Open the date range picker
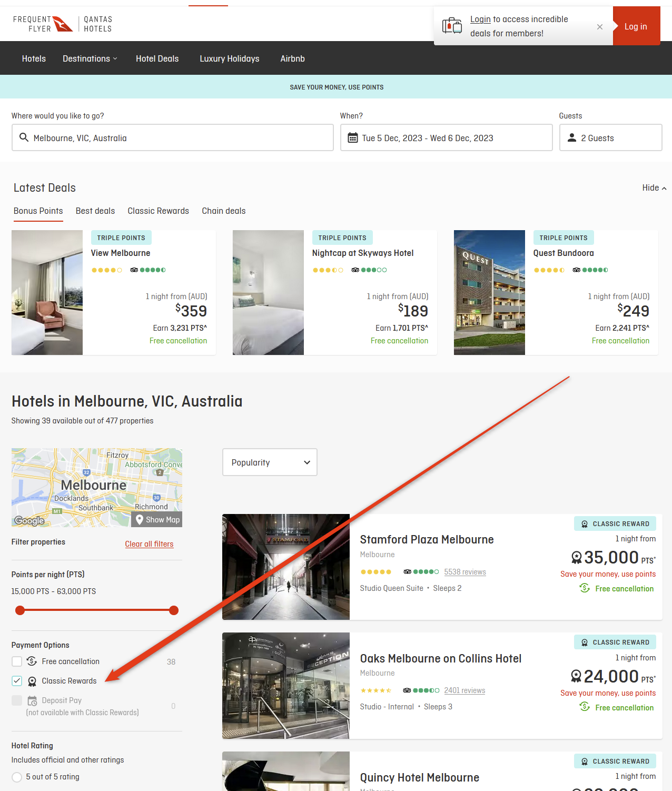This screenshot has width=672, height=791. click(447, 138)
